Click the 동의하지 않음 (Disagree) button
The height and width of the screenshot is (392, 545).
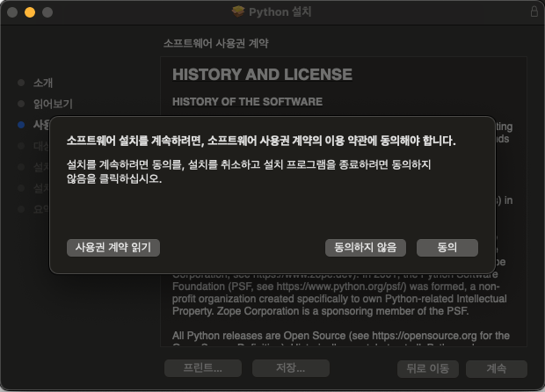point(366,248)
